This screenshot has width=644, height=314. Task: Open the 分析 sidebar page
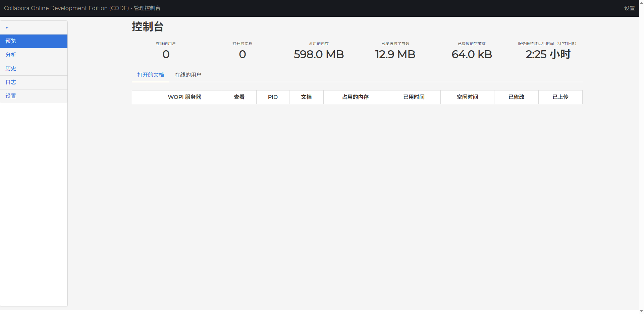click(x=11, y=55)
